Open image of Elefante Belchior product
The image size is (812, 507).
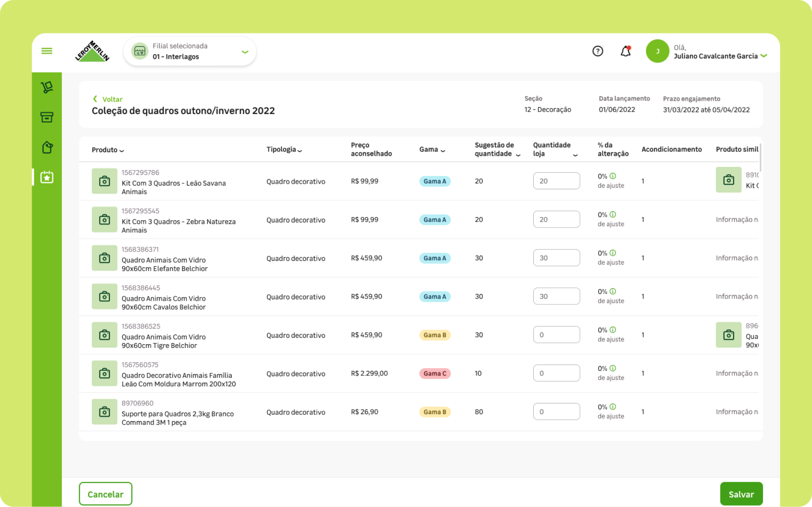click(x=105, y=258)
